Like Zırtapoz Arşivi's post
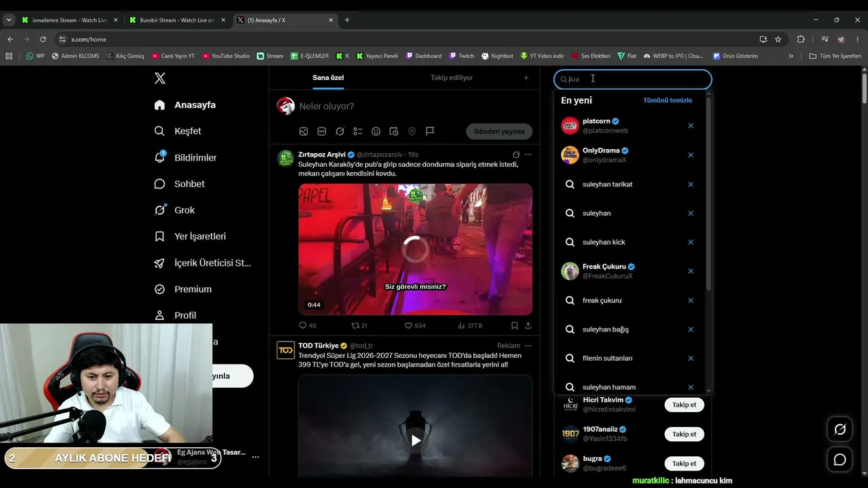868x488 pixels. click(x=415, y=325)
